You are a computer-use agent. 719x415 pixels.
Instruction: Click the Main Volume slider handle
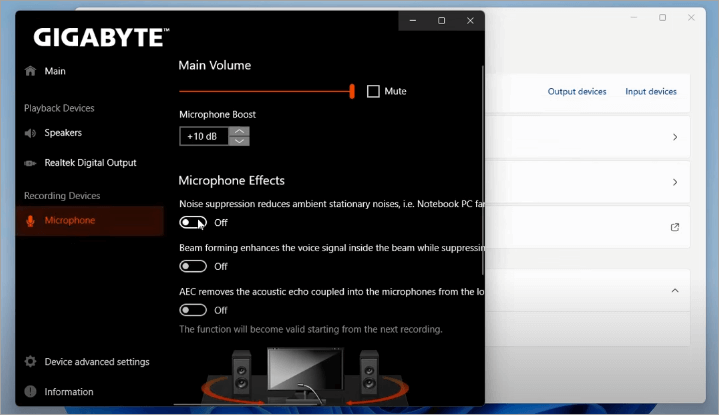(x=352, y=91)
